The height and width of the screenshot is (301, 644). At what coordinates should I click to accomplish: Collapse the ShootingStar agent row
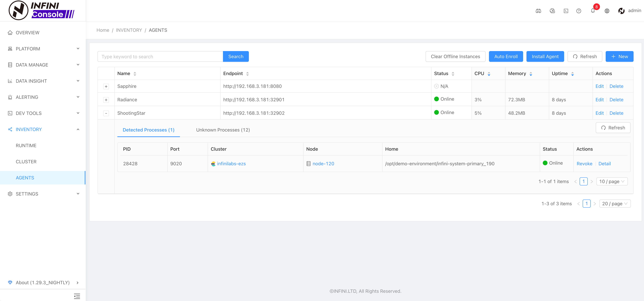coord(106,113)
